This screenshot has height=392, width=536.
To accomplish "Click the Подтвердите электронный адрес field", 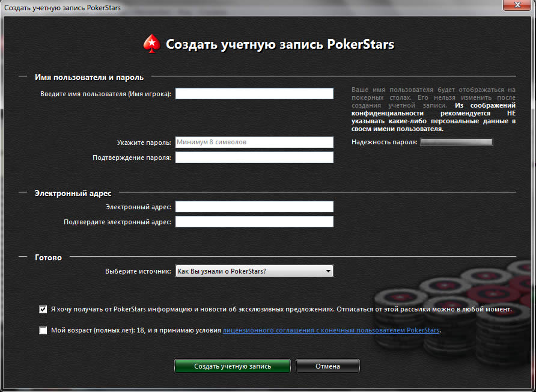I will [254, 222].
